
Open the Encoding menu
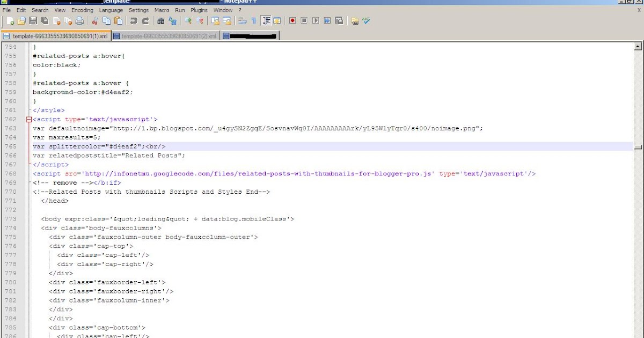tap(82, 10)
